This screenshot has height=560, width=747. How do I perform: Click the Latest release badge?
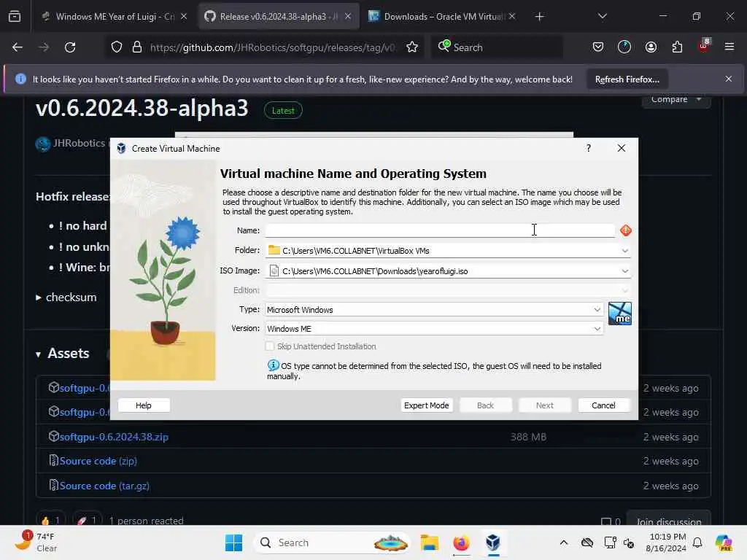click(x=283, y=111)
